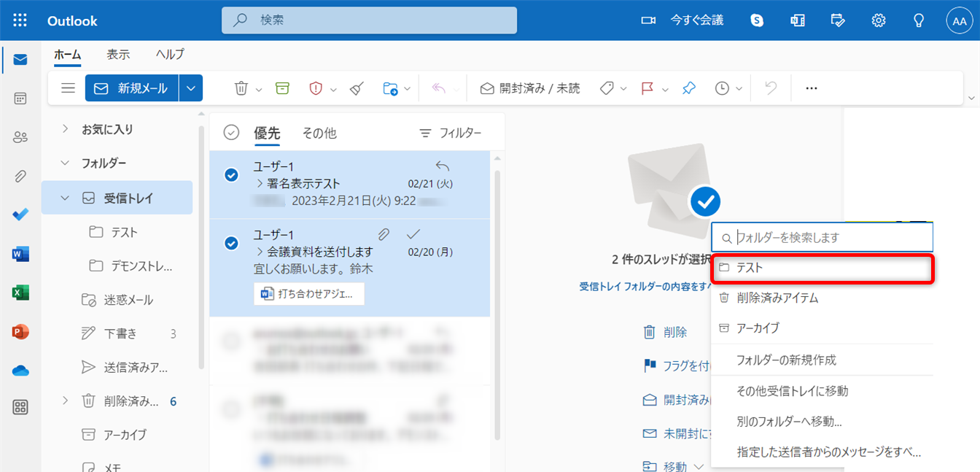Open the dropdown arrow beside 新規メール
980x472 pixels.
(191, 88)
